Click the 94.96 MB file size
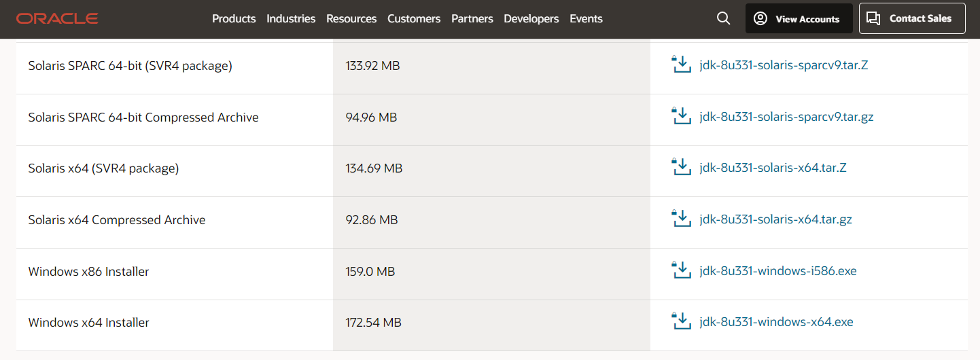 [x=371, y=118]
